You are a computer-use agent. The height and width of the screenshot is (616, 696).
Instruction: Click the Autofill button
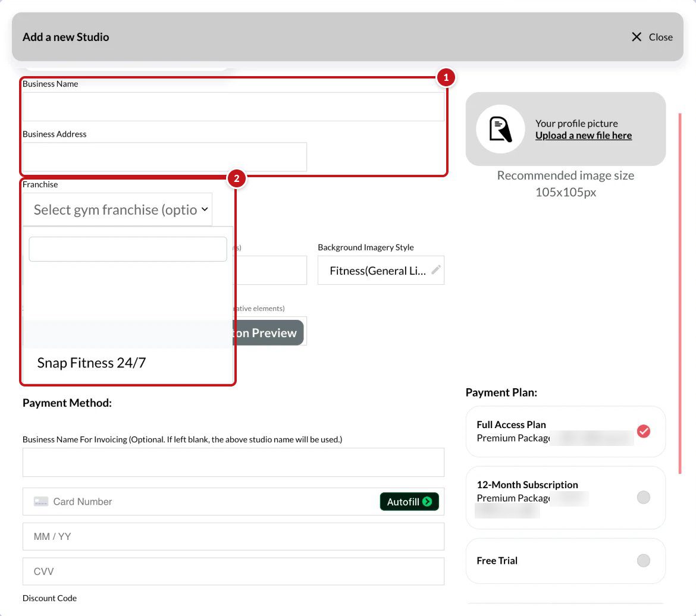[409, 501]
